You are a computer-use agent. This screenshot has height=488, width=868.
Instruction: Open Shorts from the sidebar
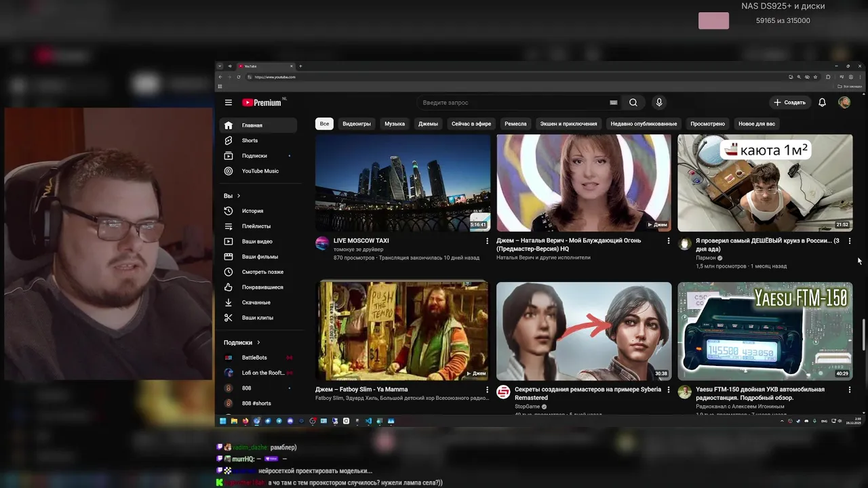[258, 140]
